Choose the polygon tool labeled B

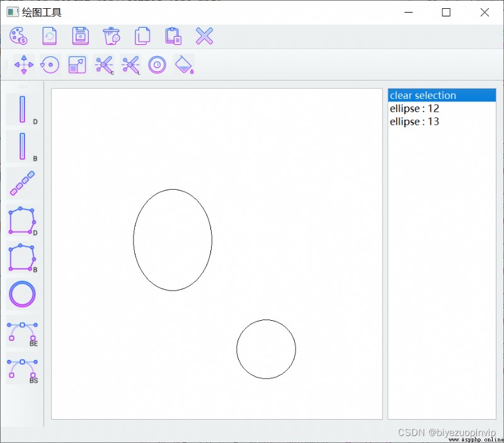pos(23,257)
